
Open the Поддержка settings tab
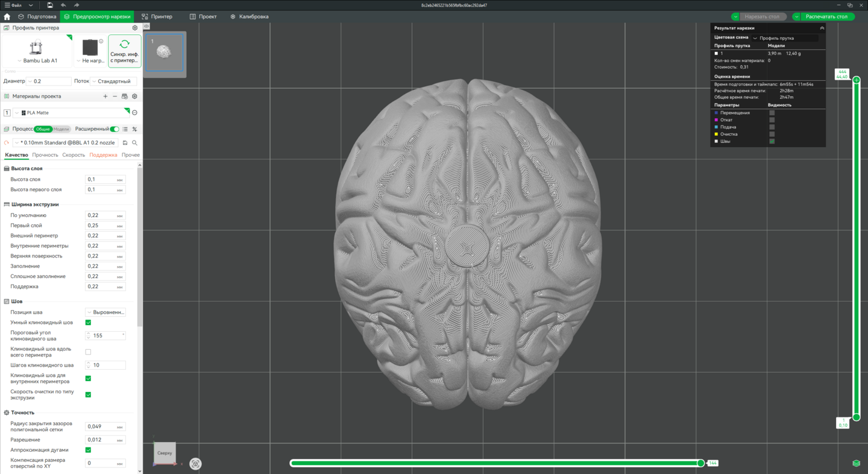[x=103, y=155]
